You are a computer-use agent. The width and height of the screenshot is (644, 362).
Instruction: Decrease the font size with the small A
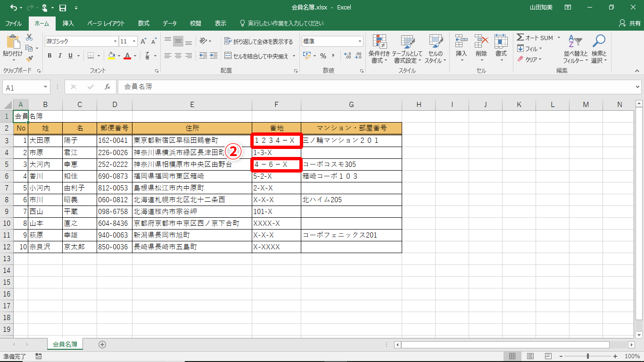coord(154,41)
